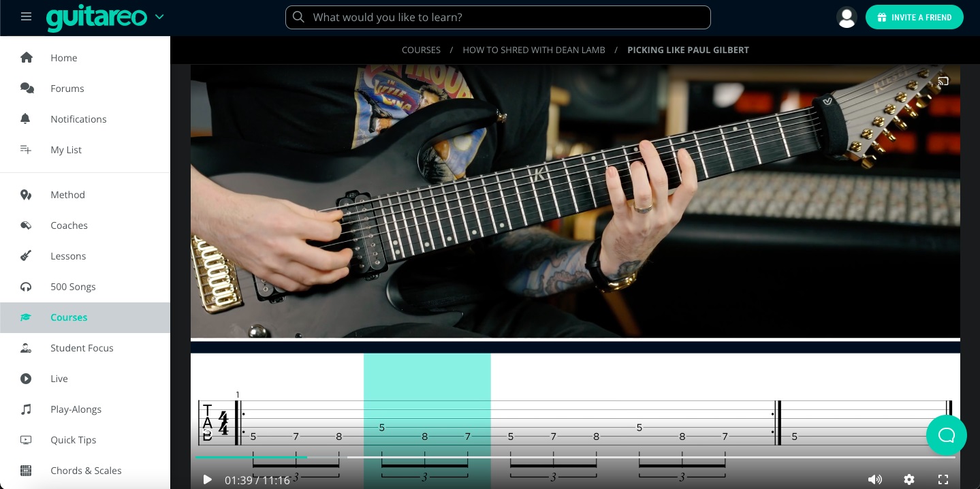Toggle the sidebar with the hamburger icon
Image resolution: width=980 pixels, height=489 pixels.
click(x=26, y=16)
